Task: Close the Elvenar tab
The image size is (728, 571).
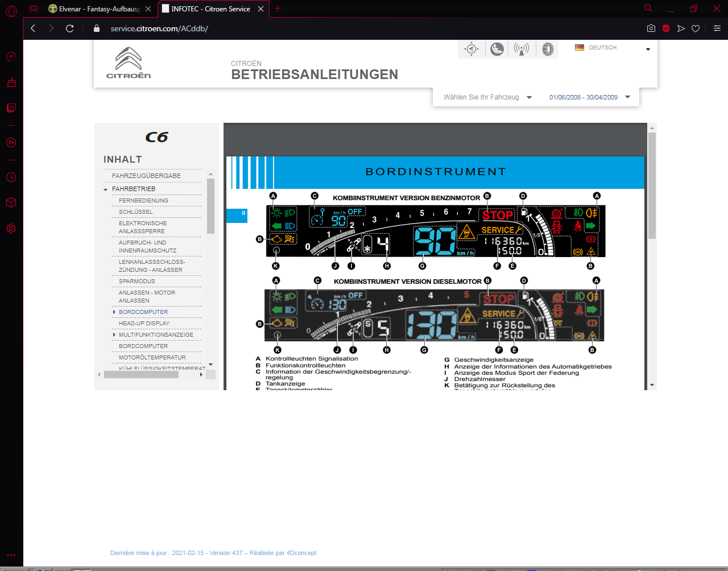Action: point(148,9)
